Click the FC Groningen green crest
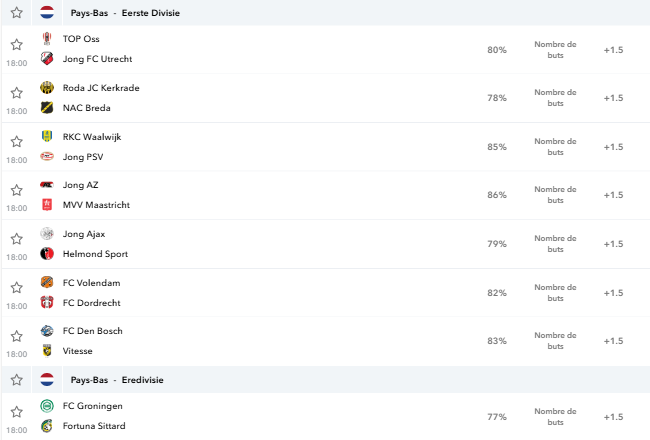Screen dimensions: 650x440 pos(47,406)
